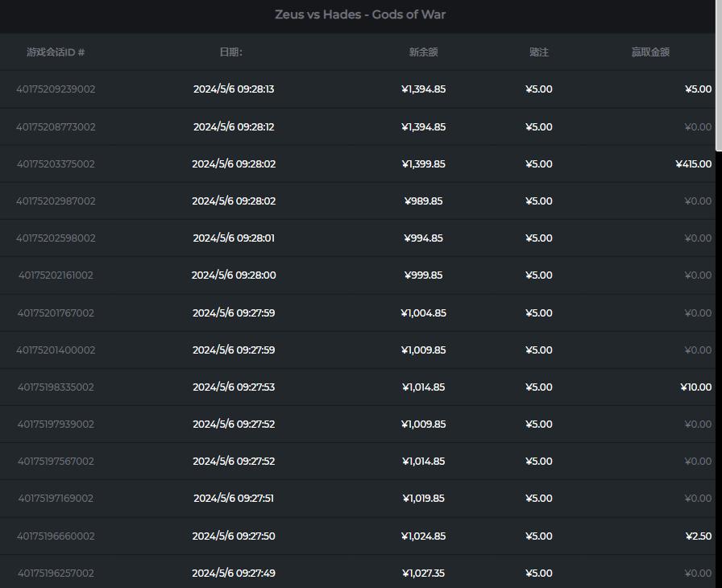Click the date 2024/5/6 09:28:01
The width and height of the screenshot is (722, 588).
click(234, 238)
